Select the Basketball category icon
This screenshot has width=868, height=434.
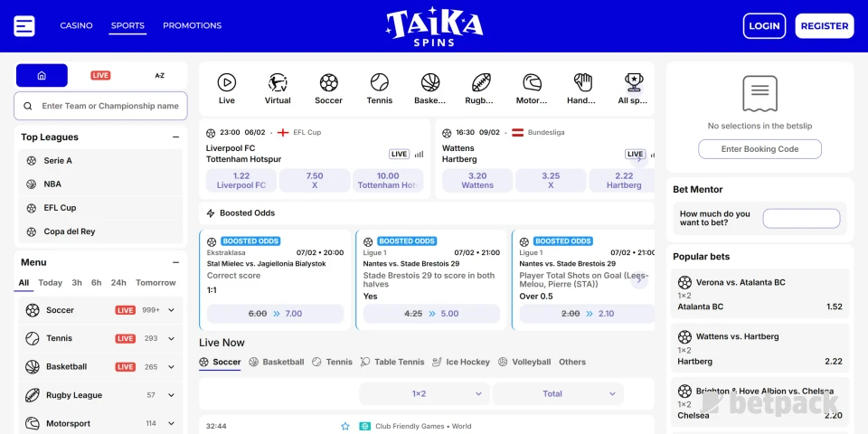pyautogui.click(x=430, y=82)
